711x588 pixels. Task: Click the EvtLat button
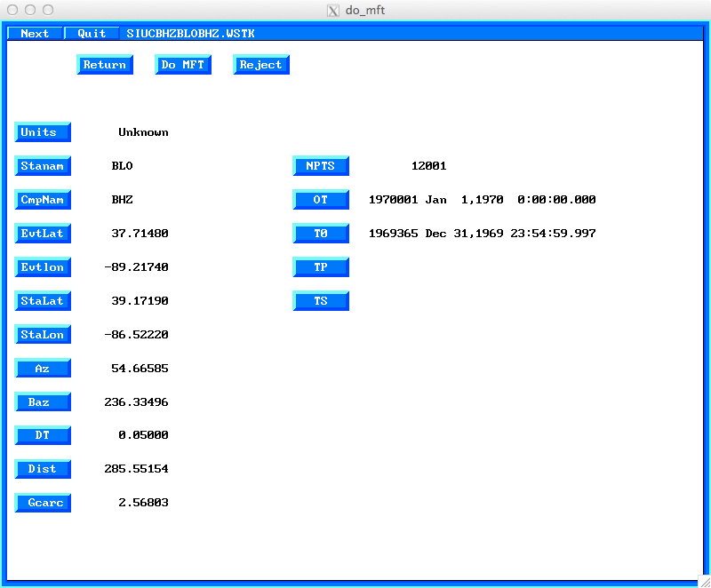(43, 234)
